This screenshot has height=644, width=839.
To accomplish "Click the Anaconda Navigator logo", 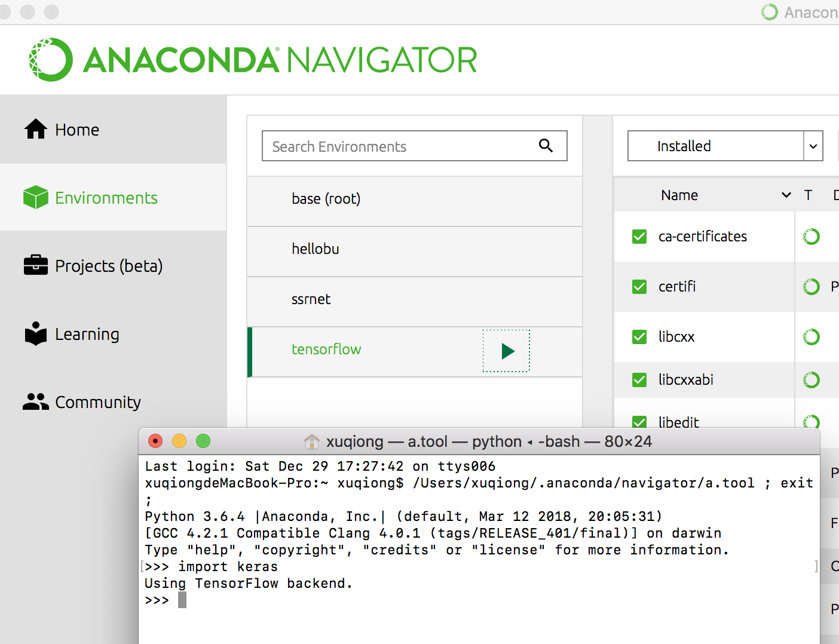I will click(x=253, y=60).
